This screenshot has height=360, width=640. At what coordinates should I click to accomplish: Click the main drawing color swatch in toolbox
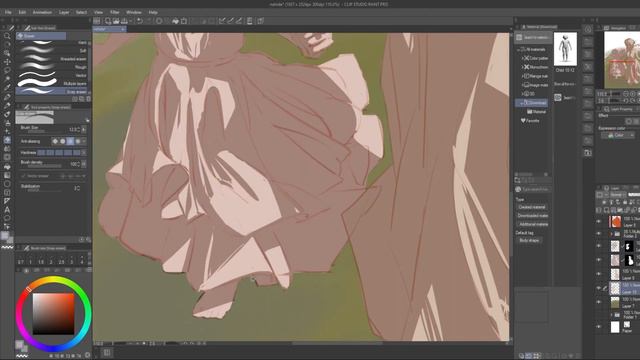coord(4,236)
